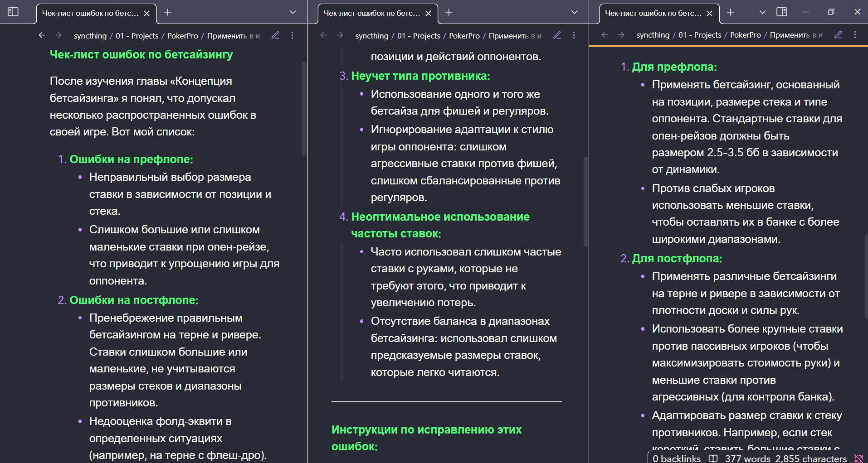Toggle the right sidebar panel icon
Image resolution: width=868 pixels, height=463 pixels.
click(782, 12)
